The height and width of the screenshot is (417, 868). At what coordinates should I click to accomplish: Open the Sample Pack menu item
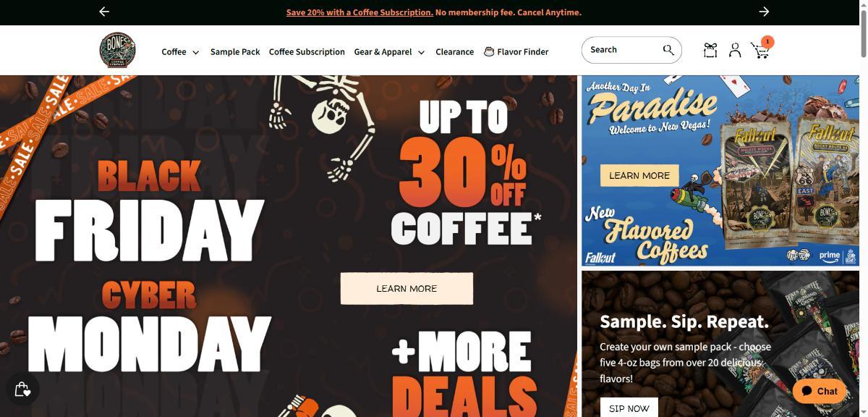click(x=235, y=52)
